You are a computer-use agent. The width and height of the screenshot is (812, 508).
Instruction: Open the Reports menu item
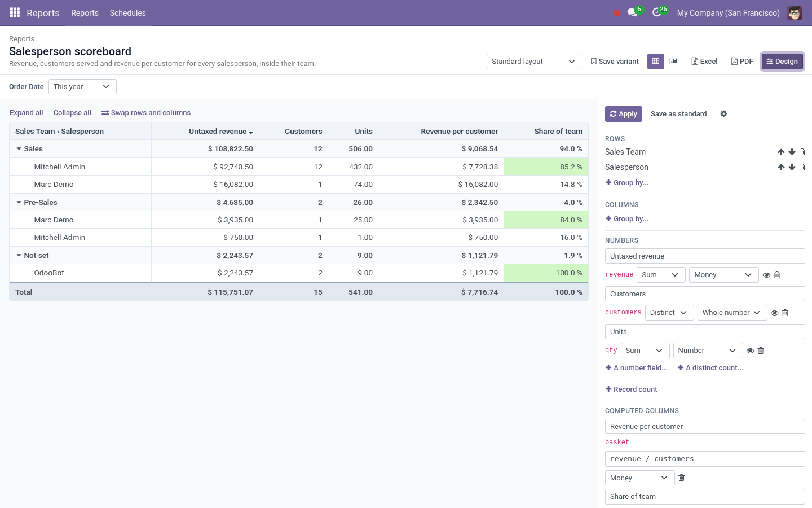[85, 13]
